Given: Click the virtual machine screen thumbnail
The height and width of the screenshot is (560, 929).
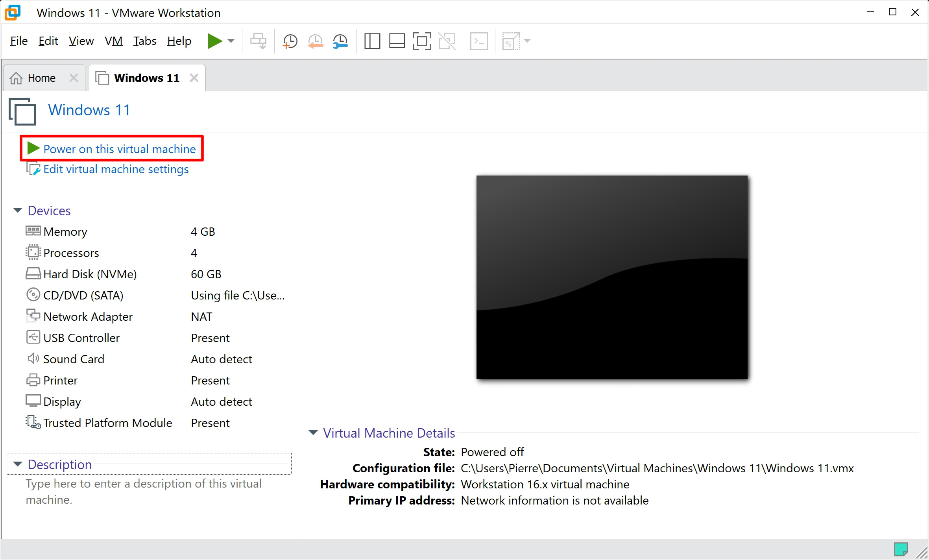Looking at the screenshot, I should click(x=612, y=277).
